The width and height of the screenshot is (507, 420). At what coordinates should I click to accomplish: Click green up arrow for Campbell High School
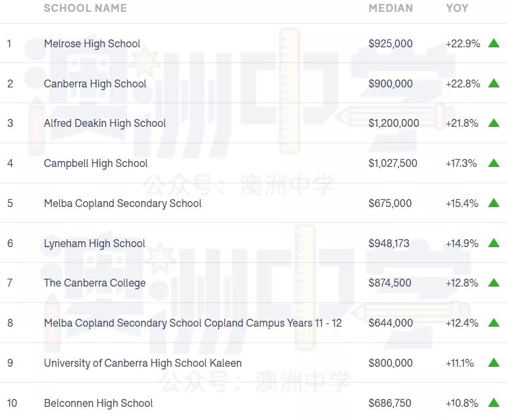coord(494,163)
